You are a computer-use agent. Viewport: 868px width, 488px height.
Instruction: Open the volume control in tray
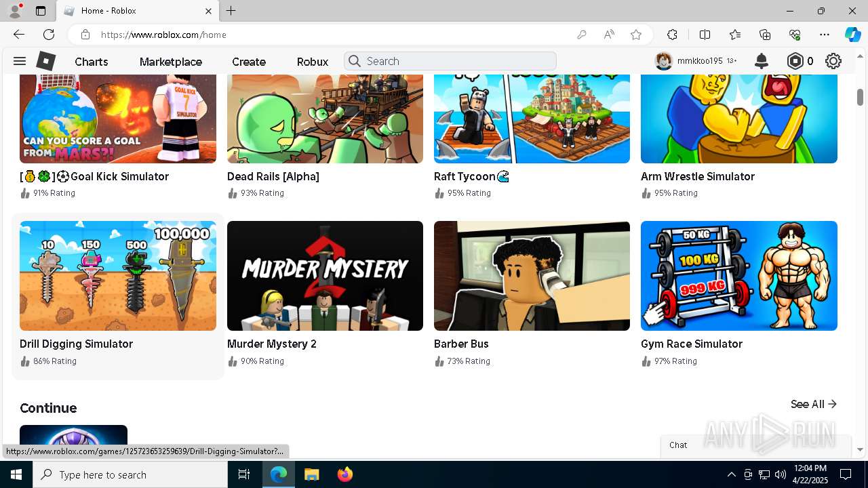[x=781, y=474]
